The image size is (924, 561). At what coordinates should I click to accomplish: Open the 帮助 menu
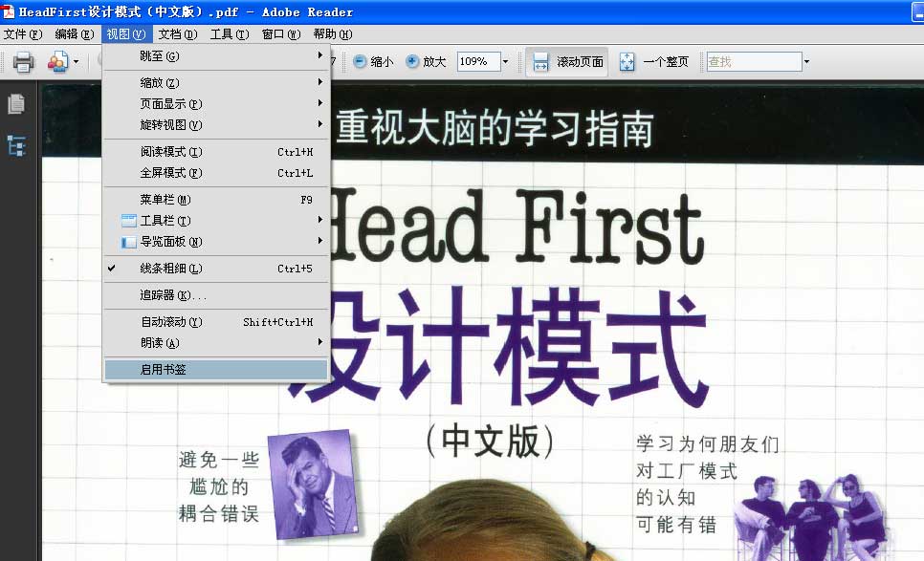pos(333,34)
